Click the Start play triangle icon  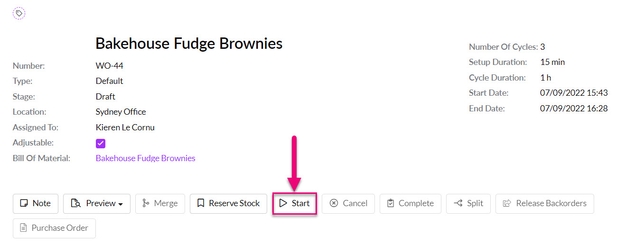point(283,203)
